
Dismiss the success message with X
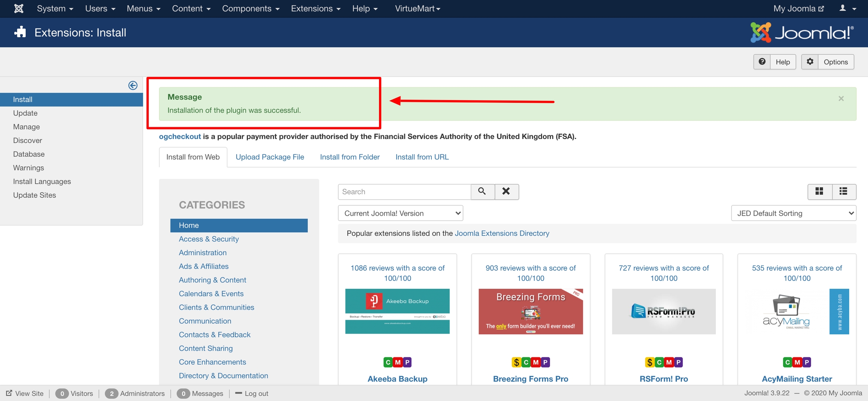pyautogui.click(x=841, y=99)
